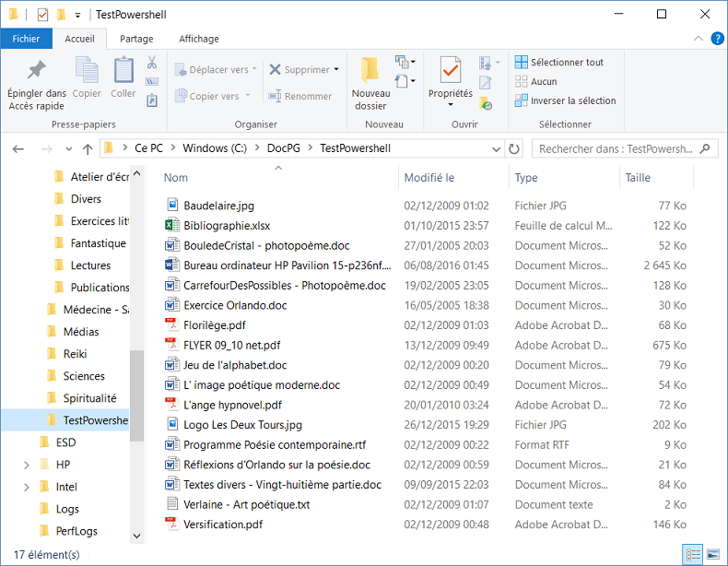Click the Nouvel élément icon in Nouveau group
Screen dimensions: 728x566
(x=402, y=62)
